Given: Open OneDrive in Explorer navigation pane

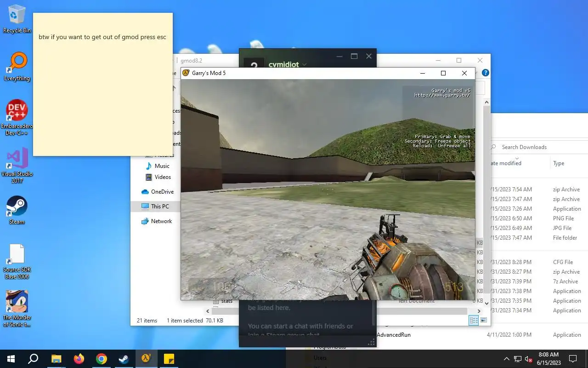Looking at the screenshot, I should coord(158,192).
